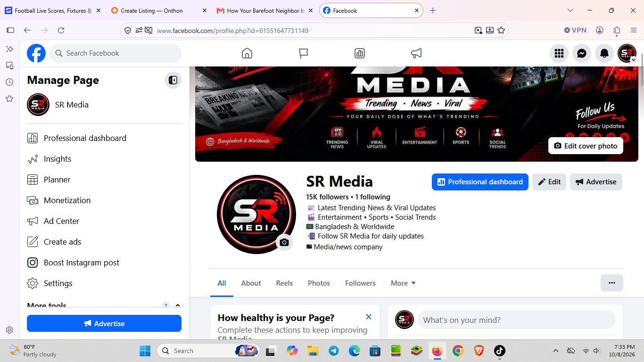Switch to the Followers tab

[360, 283]
